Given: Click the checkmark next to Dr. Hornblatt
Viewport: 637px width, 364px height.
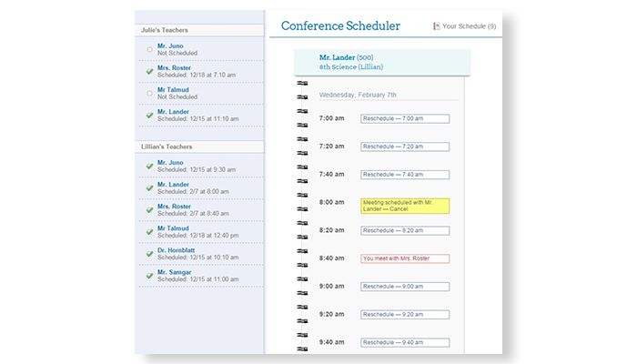Looking at the screenshot, I should 149,253.
